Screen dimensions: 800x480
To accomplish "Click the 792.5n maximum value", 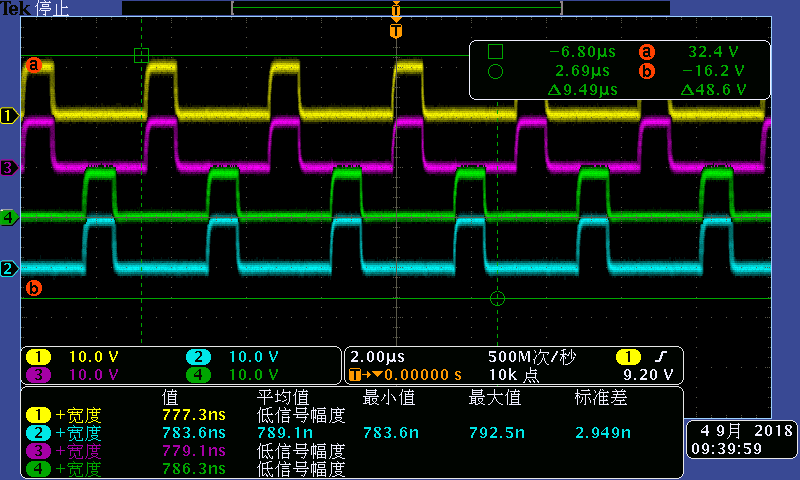I will tap(497, 433).
